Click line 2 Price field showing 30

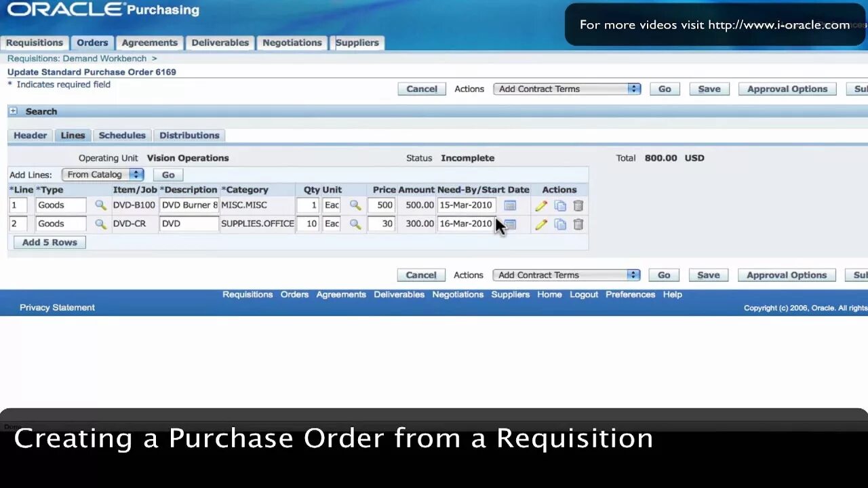[382, 224]
